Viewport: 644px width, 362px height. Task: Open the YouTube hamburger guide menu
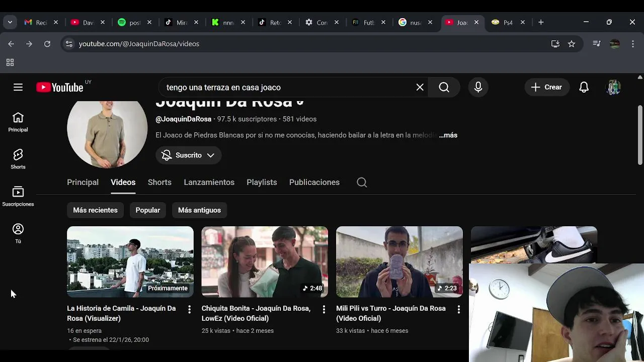[x=18, y=87]
